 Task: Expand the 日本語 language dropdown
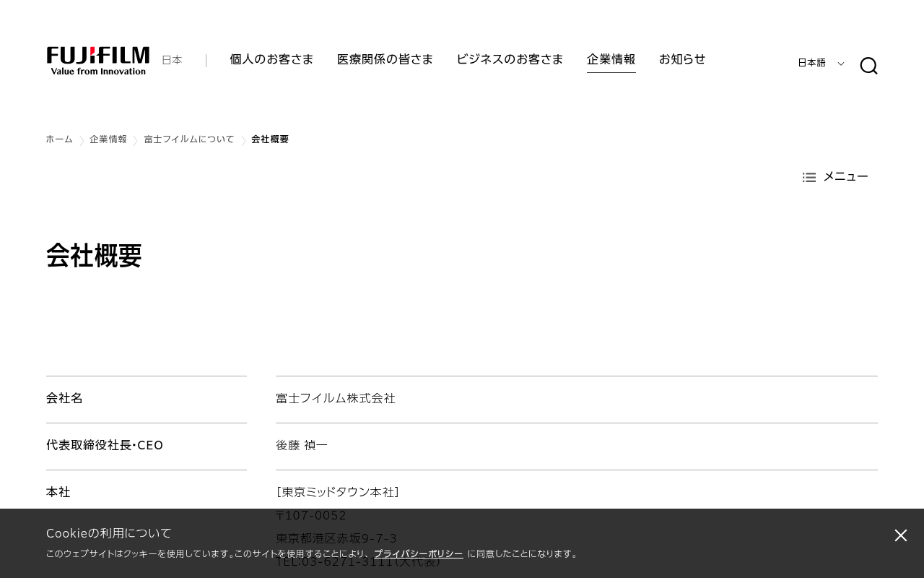tap(821, 64)
